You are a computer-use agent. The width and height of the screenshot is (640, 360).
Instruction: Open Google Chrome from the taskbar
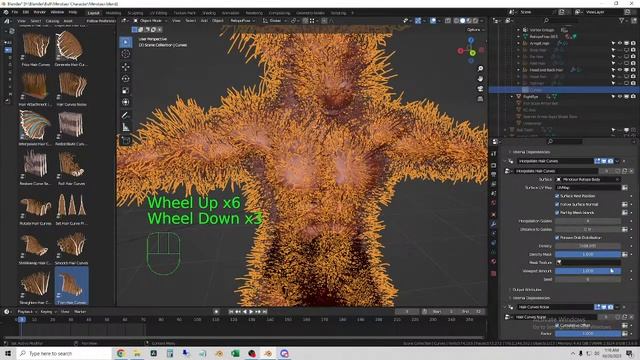pos(121,353)
